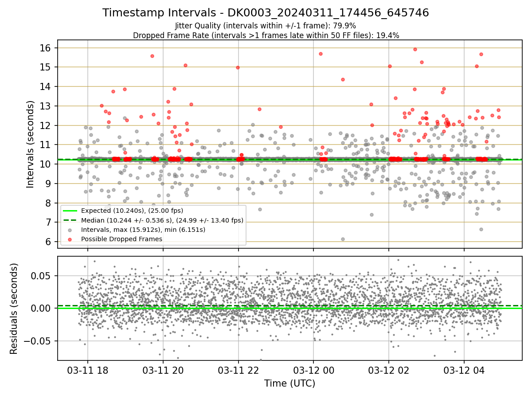Viewport: 532px width, 399px height.
Task: Select the 'Median (10.244 +/- 0.536 s)' legend entry
Action: click(x=162, y=220)
